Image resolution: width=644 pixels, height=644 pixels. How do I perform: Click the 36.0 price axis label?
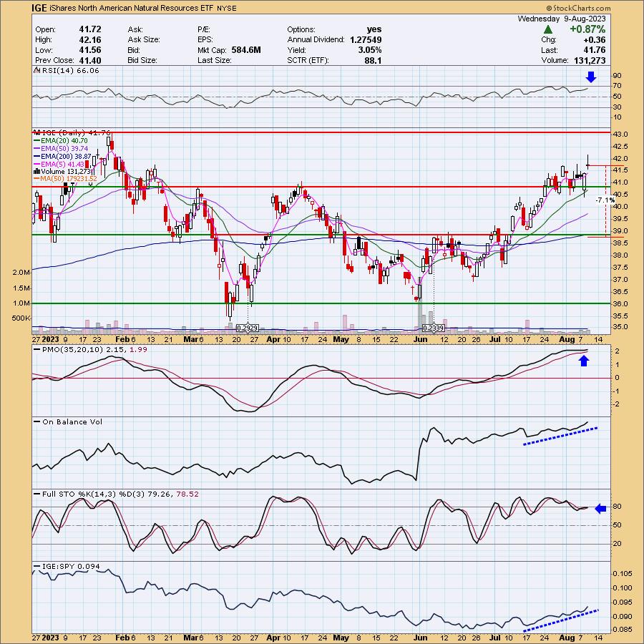(x=620, y=304)
